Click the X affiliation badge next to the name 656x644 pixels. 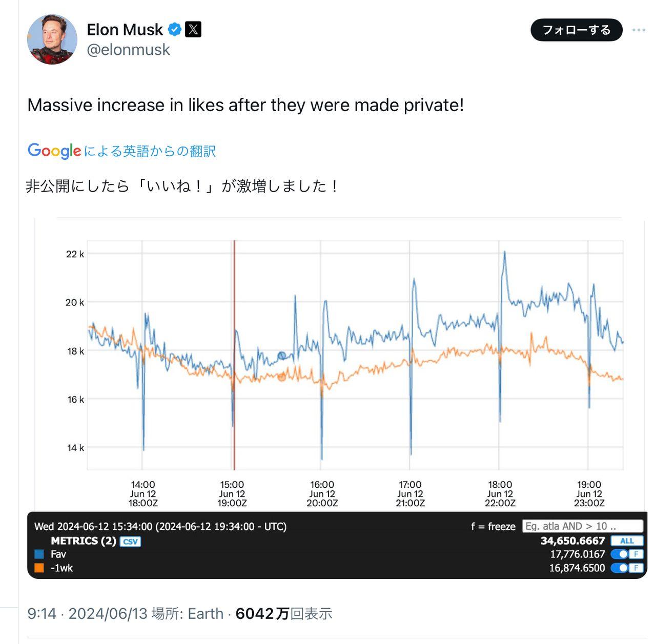pos(193,29)
